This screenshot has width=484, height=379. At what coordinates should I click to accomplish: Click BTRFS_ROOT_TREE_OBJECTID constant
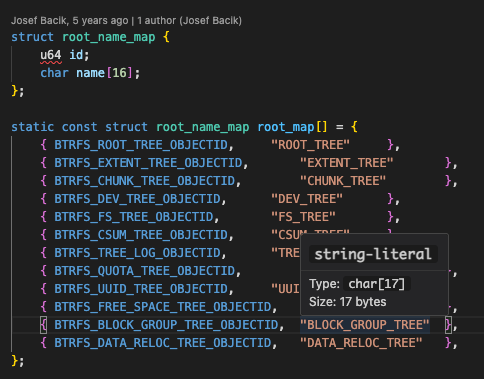(x=141, y=145)
